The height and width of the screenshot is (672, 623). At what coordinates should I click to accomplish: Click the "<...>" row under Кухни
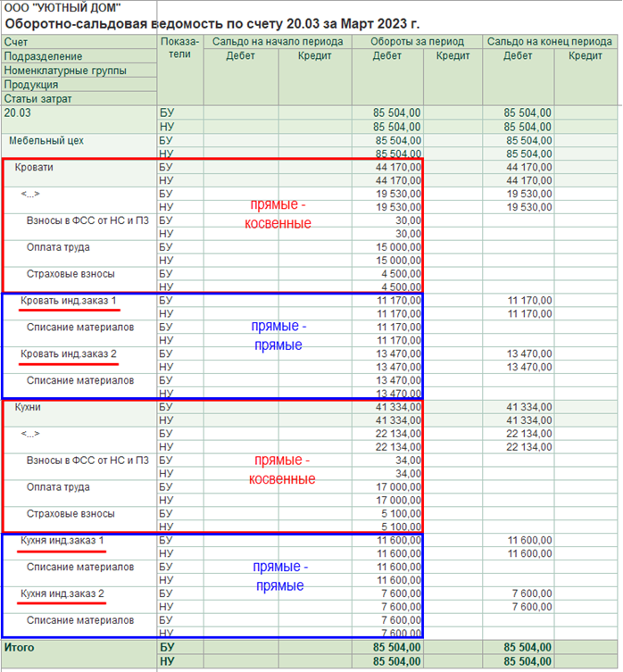pos(30,434)
